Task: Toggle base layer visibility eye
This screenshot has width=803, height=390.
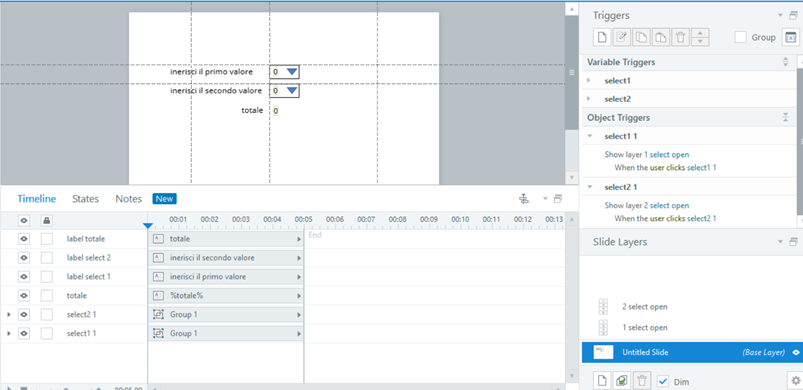Action: coord(796,352)
